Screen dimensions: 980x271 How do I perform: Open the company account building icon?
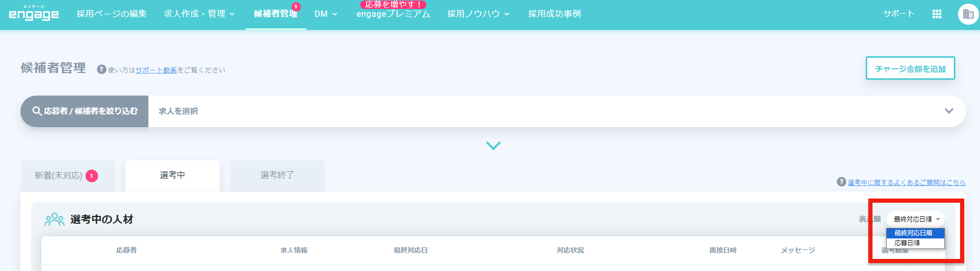[968, 14]
